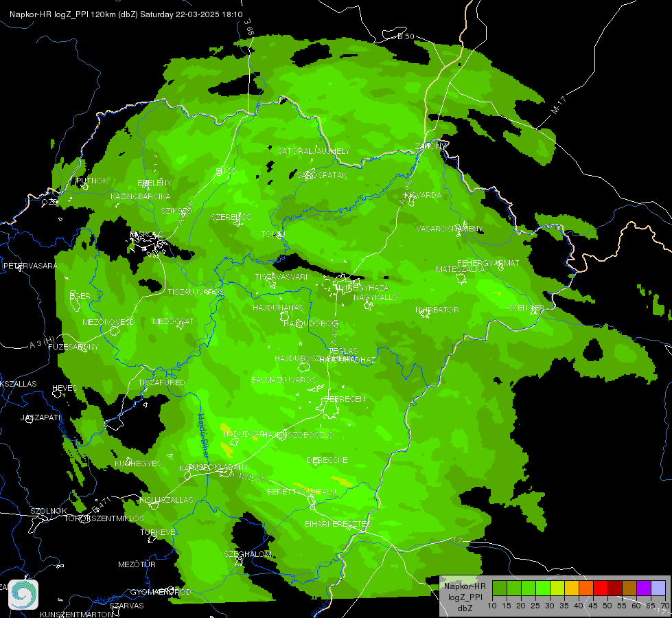
Task: Select the BALMAZUJVAROS label
Action: point(284,380)
